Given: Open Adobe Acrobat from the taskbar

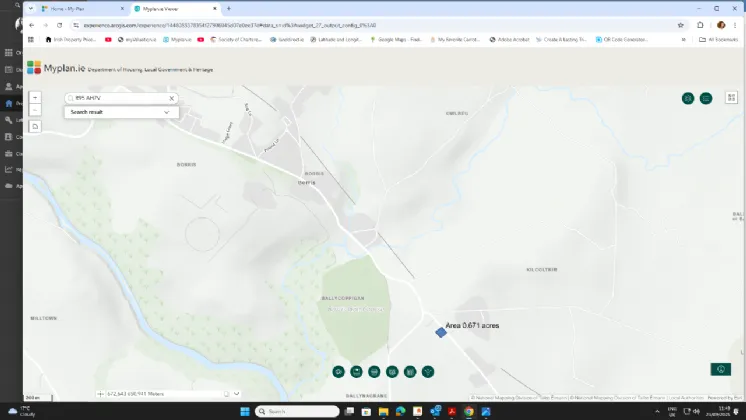Looking at the screenshot, I should click(x=452, y=411).
